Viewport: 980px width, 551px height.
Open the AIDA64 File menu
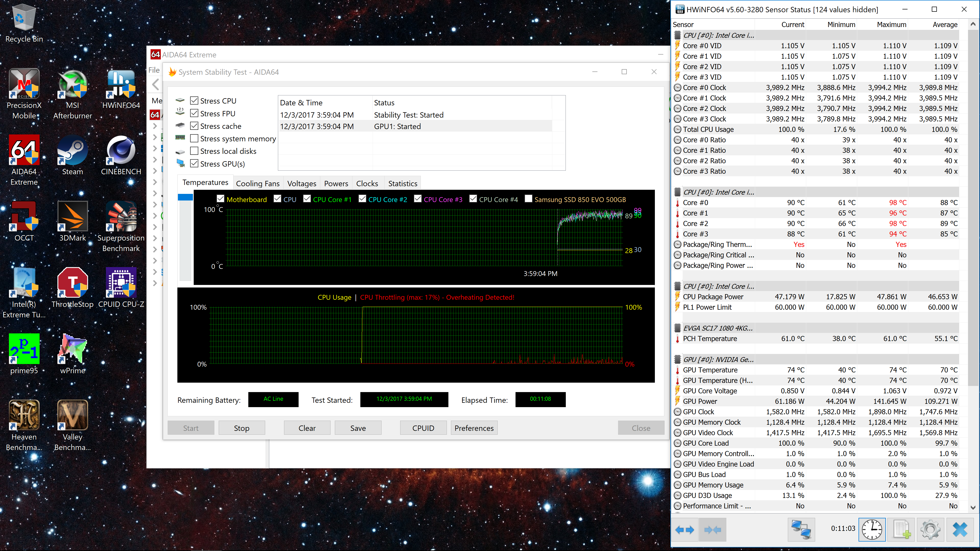(x=154, y=70)
